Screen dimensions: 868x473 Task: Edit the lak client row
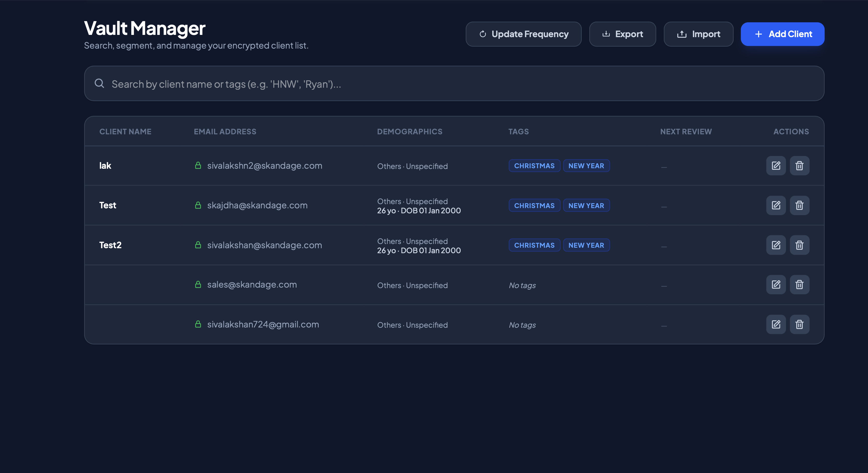point(776,165)
